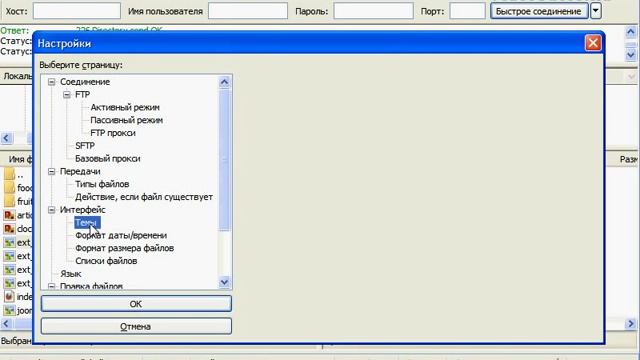Click the Порт input field
This screenshot has width=640, height=360.
(467, 11)
